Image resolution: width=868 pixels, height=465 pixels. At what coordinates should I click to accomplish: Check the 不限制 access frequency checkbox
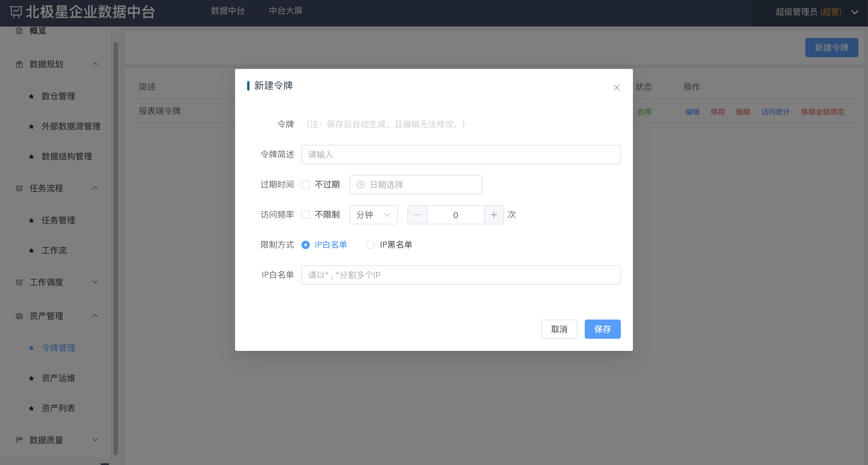tap(306, 214)
